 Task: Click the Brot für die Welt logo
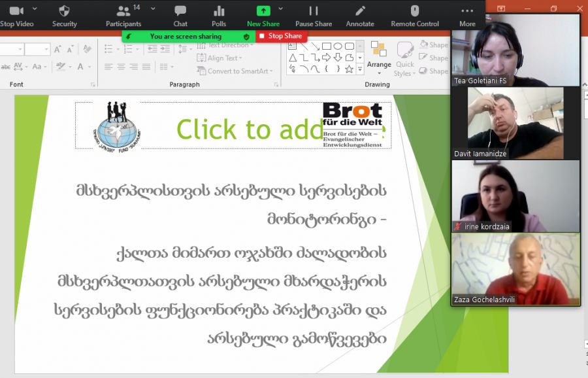click(353, 125)
